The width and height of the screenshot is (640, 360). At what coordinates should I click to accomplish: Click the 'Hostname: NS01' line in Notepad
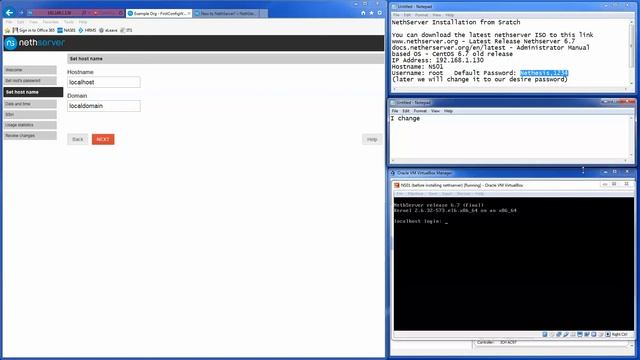[x=417, y=67]
